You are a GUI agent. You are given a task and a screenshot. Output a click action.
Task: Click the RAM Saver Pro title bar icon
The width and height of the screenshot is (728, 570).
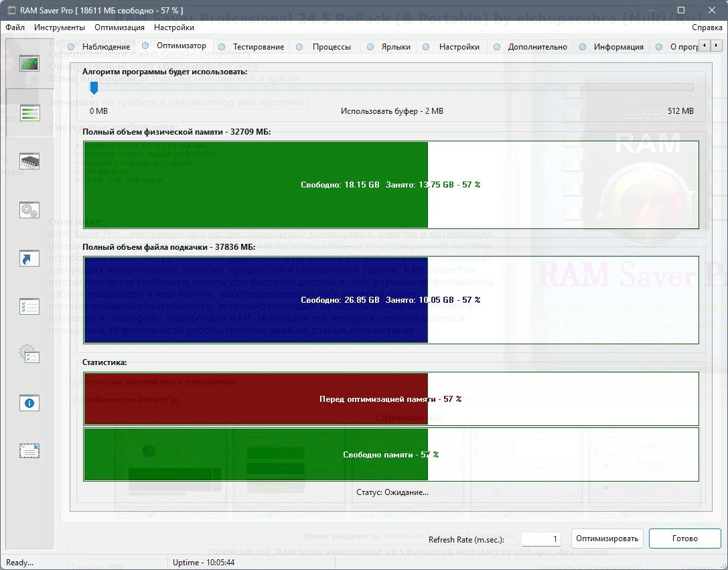[11, 10]
